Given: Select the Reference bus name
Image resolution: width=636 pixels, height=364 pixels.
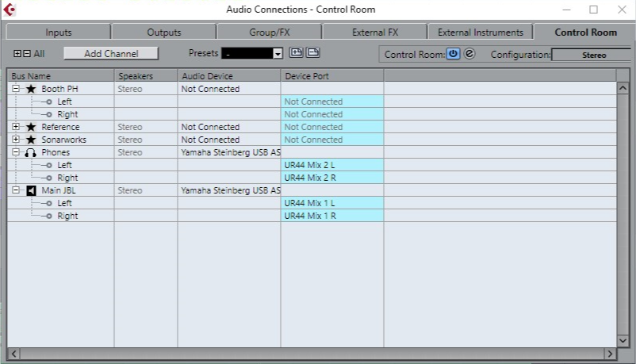Looking at the screenshot, I should tap(60, 127).
